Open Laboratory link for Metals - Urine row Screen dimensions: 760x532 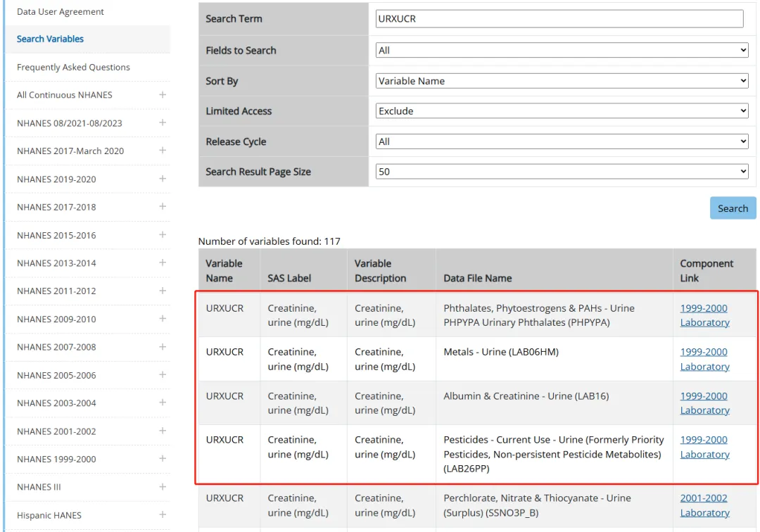704,367
